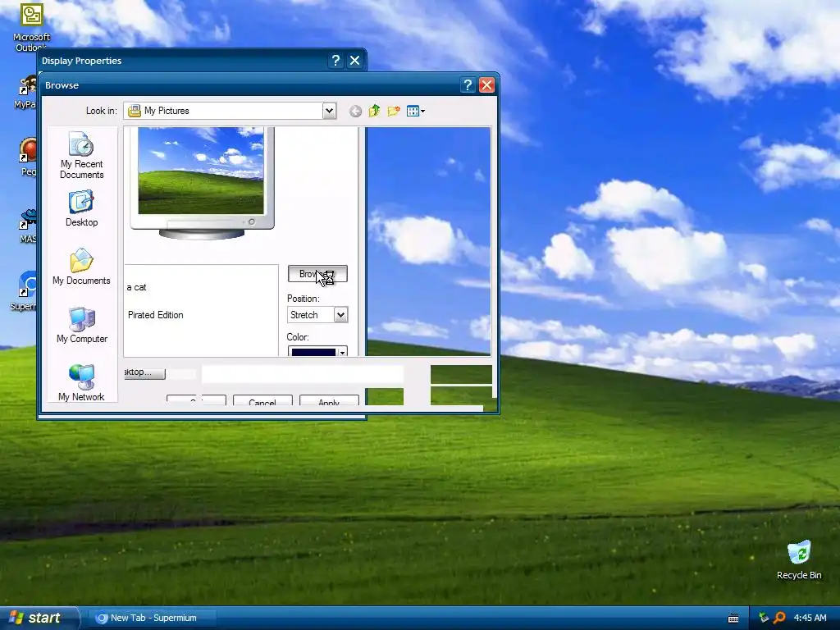Click the blank file name field
Viewport: 840px width, 630px height.
coord(303,374)
